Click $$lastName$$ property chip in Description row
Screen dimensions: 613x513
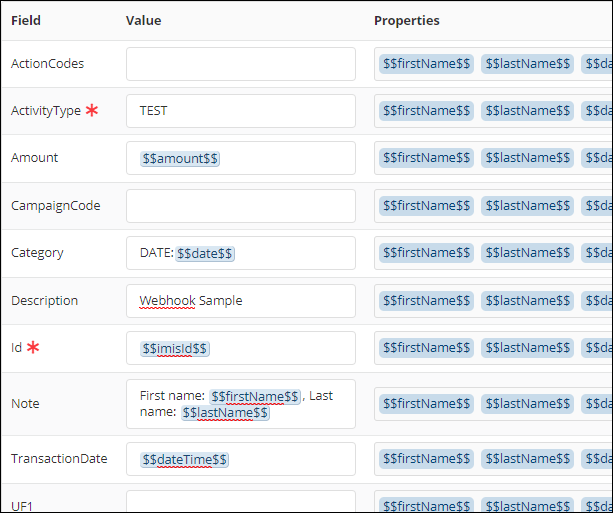tap(527, 301)
